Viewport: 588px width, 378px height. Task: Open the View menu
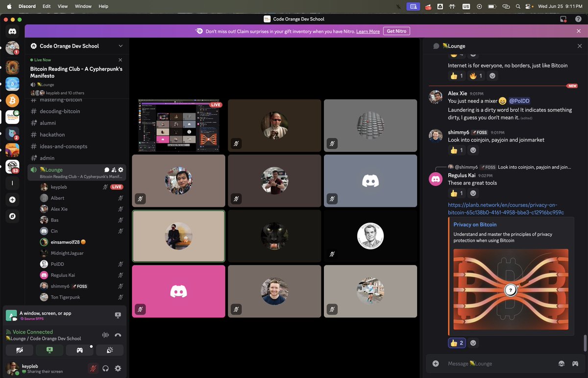[x=63, y=6]
